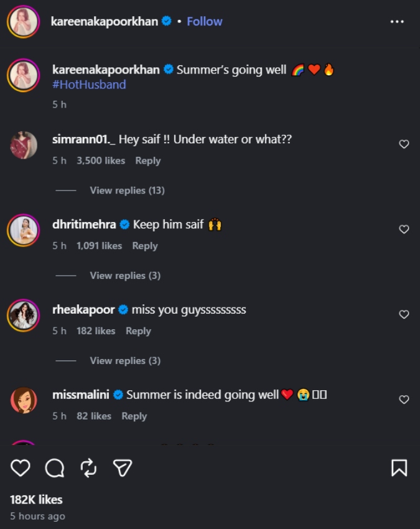Screen dimensions: 420x529
Task: Open the rheakapoor username link
Action: 83,310
